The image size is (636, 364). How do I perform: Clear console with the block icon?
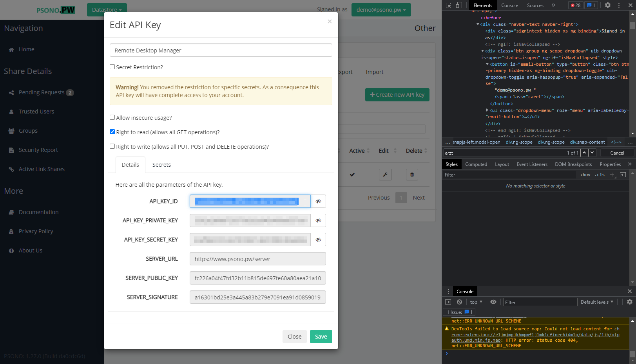point(459,302)
